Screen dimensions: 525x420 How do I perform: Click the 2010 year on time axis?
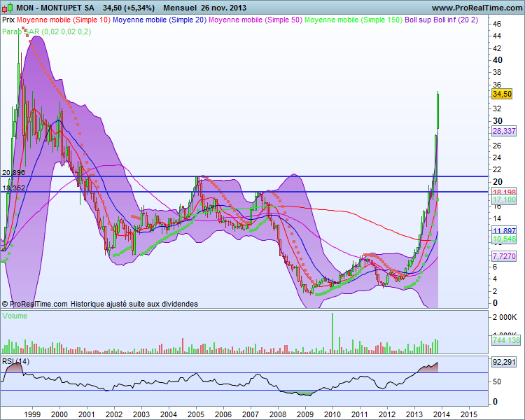coord(332,414)
